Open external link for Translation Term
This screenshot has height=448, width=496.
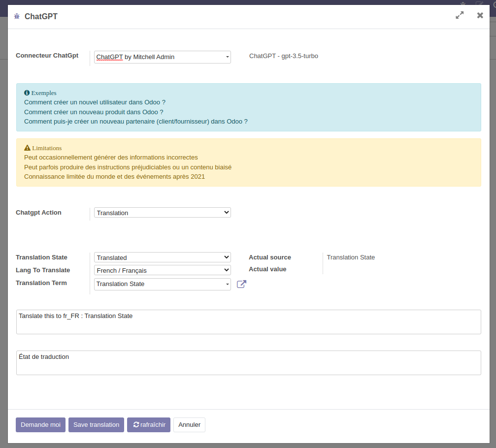(x=241, y=284)
